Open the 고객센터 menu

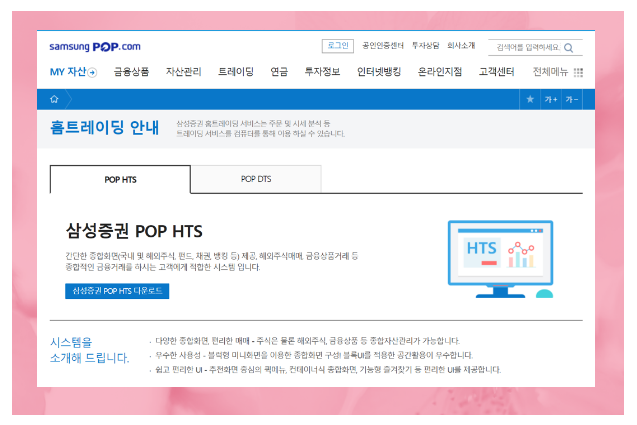pyautogui.click(x=496, y=72)
